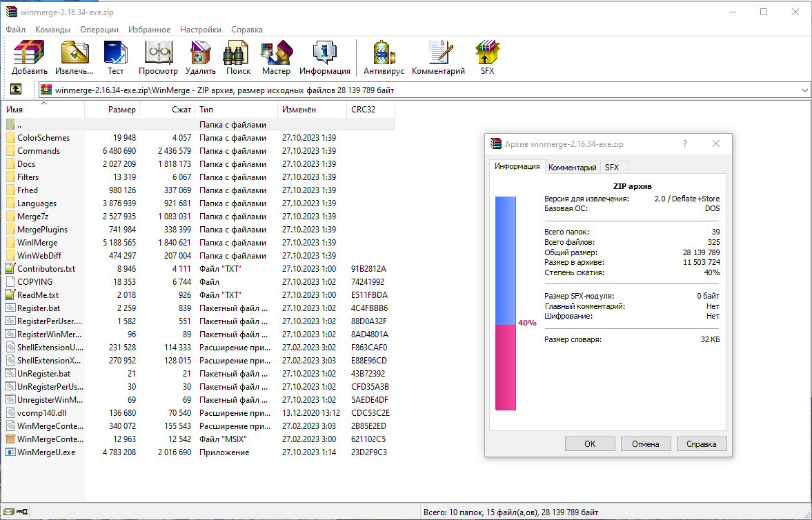
Task: Click the Contributors.txt file icon
Action: [10, 268]
